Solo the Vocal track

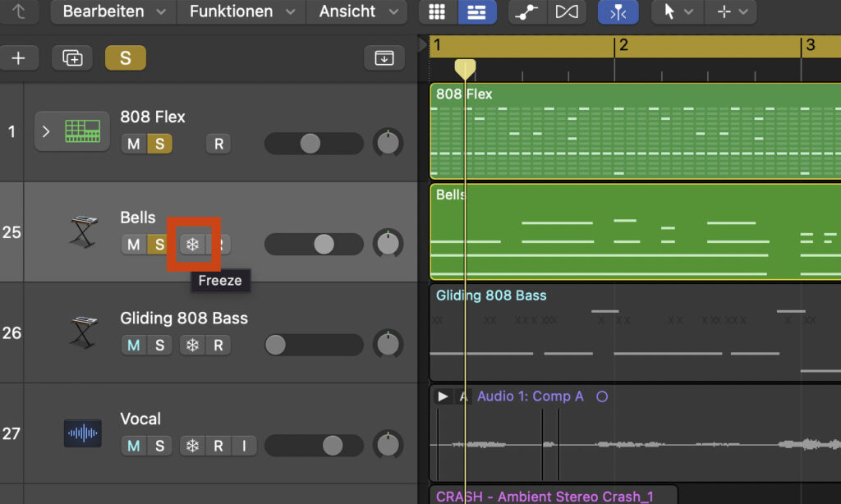[x=159, y=446]
